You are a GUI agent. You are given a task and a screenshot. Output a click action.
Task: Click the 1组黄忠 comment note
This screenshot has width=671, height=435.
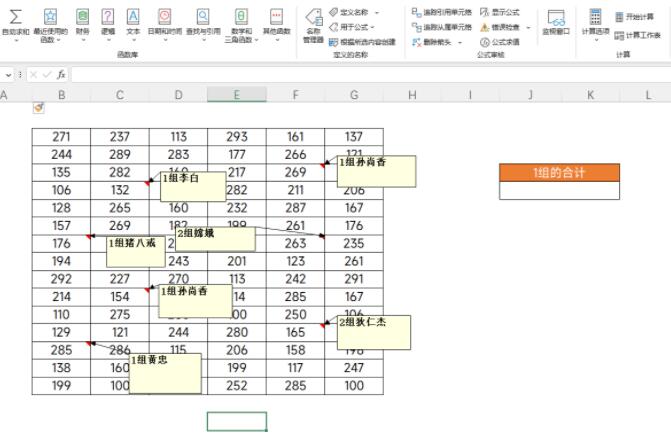click(165, 373)
